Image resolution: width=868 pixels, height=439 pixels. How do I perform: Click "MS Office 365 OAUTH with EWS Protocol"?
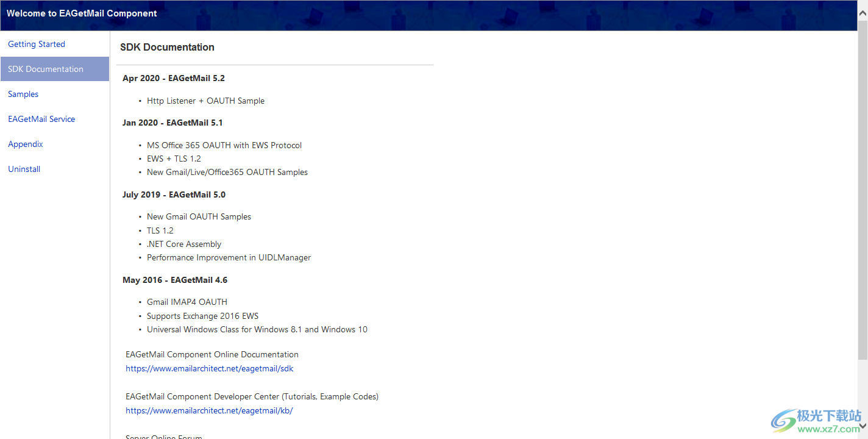tap(224, 145)
